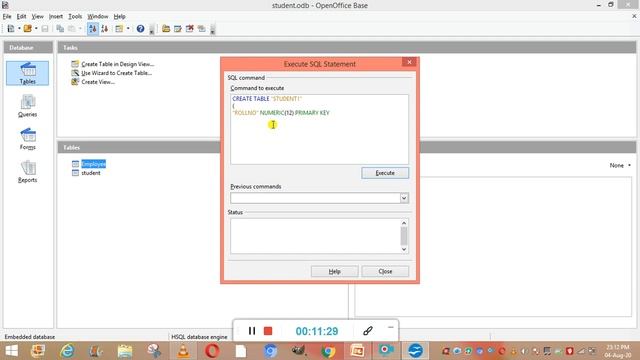Image resolution: width=640 pixels, height=360 pixels.
Task: Click the Employee table icon
Action: pyautogui.click(x=75, y=164)
